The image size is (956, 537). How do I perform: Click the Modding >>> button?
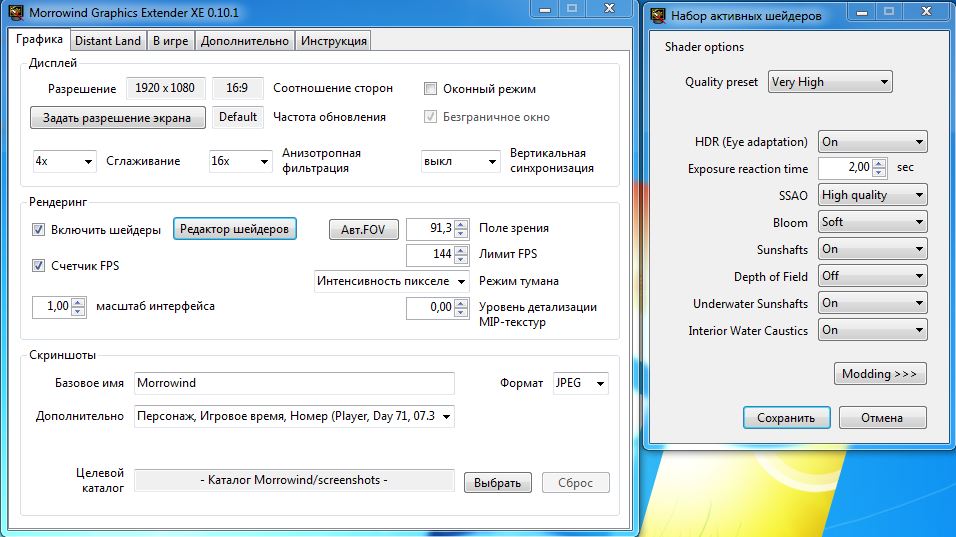click(880, 374)
